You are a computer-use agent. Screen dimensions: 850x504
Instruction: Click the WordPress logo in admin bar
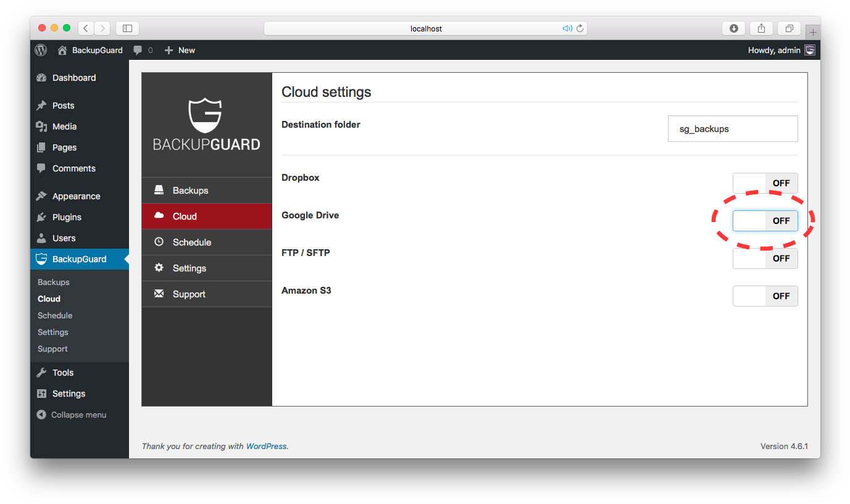[x=41, y=50]
